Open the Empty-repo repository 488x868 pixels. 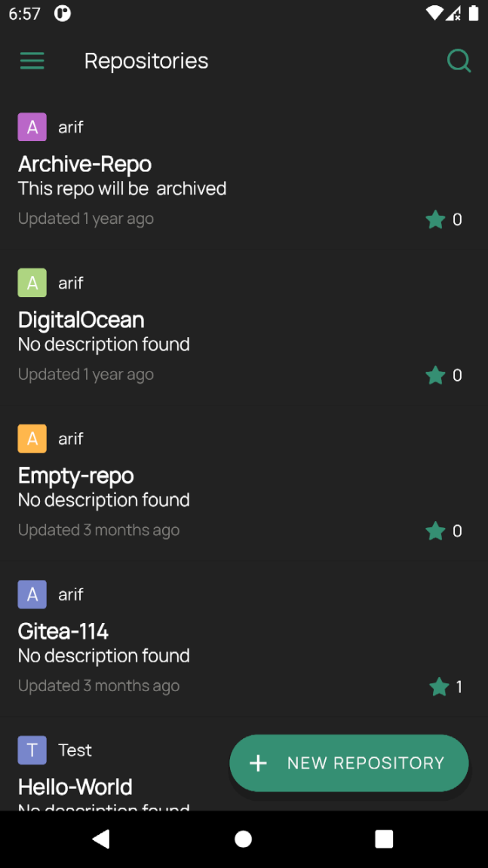pos(76,476)
